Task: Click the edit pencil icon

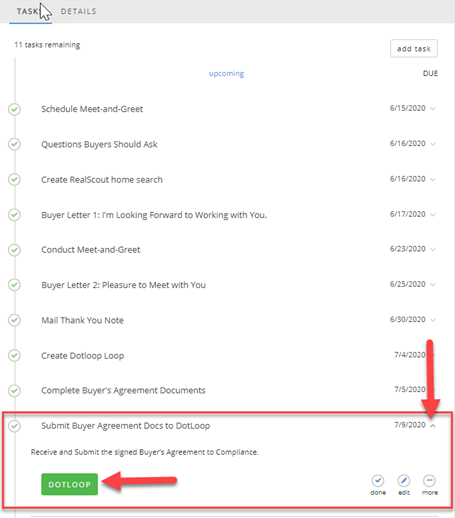Action: pos(404,481)
